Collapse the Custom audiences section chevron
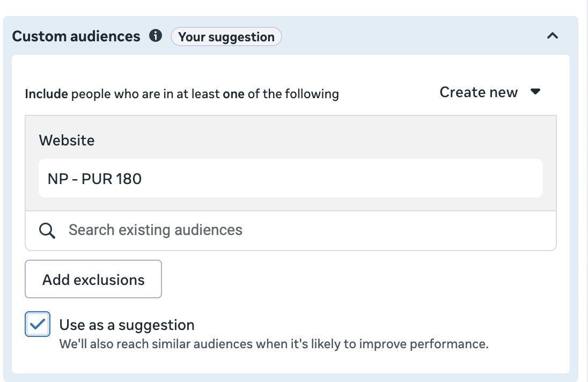The image size is (588, 382). click(x=552, y=36)
